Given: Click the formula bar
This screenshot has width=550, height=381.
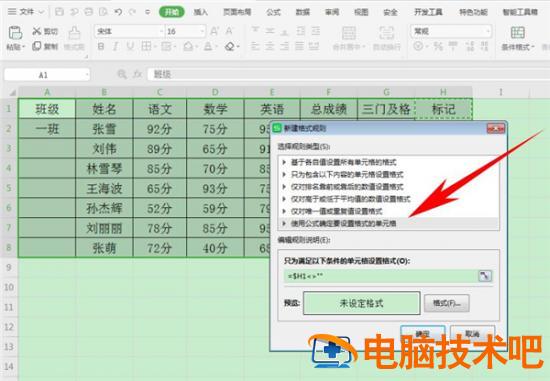Looking at the screenshot, I should pos(347,74).
